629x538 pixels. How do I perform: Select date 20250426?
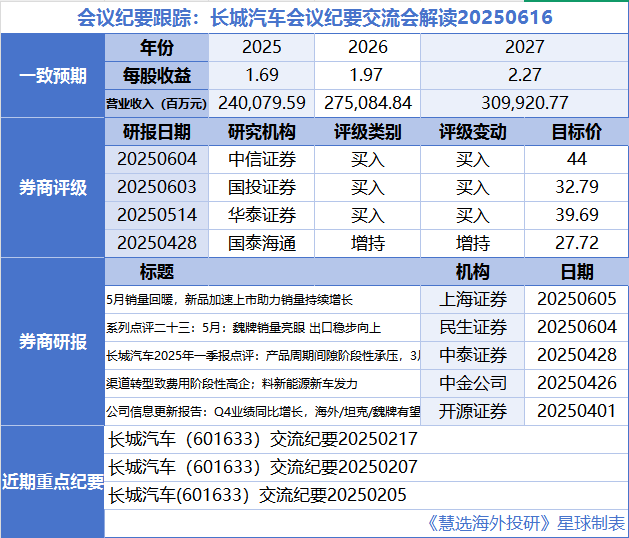click(576, 384)
